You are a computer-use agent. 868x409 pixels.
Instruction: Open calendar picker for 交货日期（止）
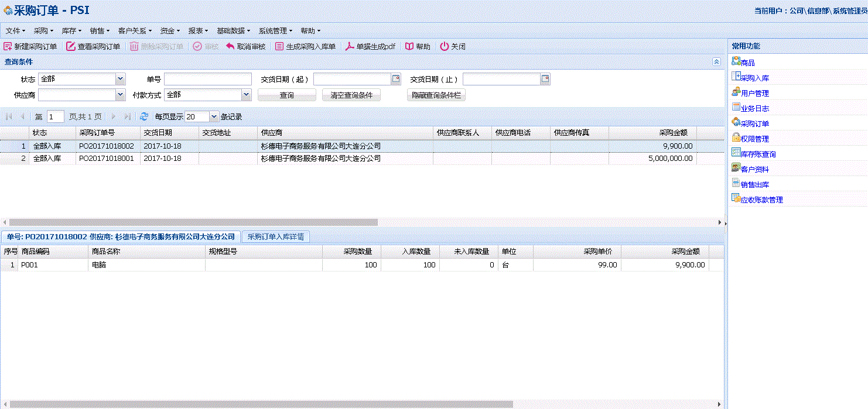point(545,79)
